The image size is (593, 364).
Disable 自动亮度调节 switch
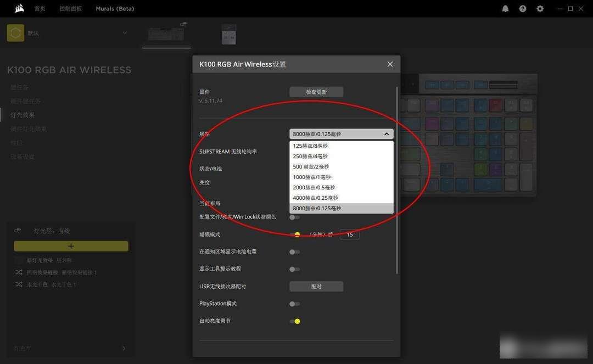[x=295, y=321]
